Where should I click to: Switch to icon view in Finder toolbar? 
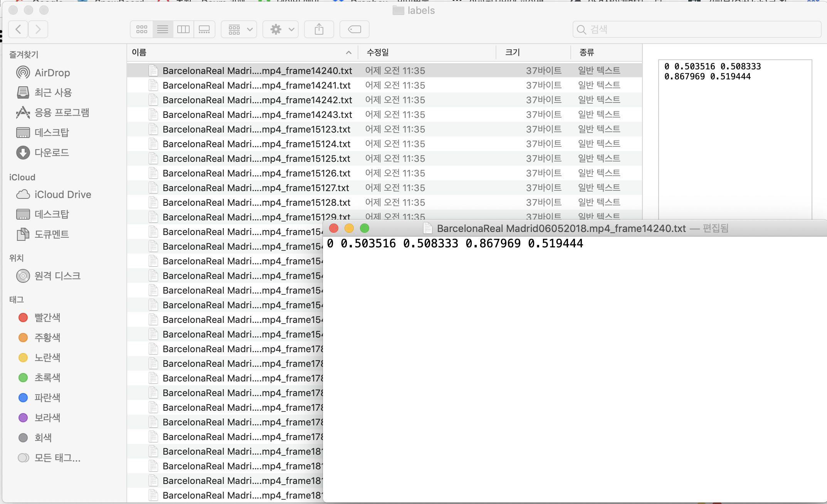(x=142, y=30)
